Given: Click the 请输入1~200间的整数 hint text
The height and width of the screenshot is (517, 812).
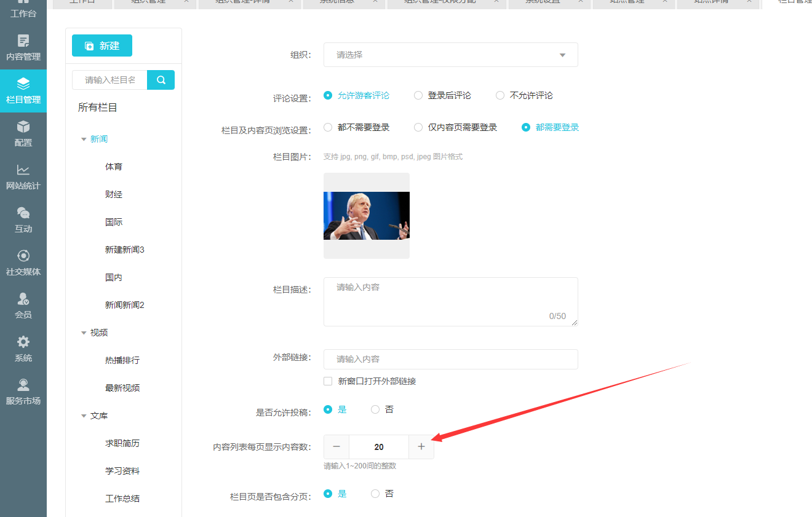Looking at the screenshot, I should (360, 466).
